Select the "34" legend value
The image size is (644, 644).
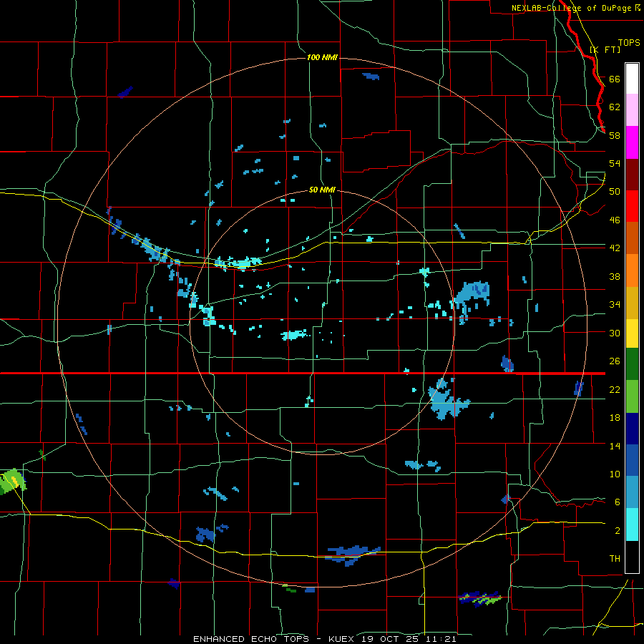(615, 305)
